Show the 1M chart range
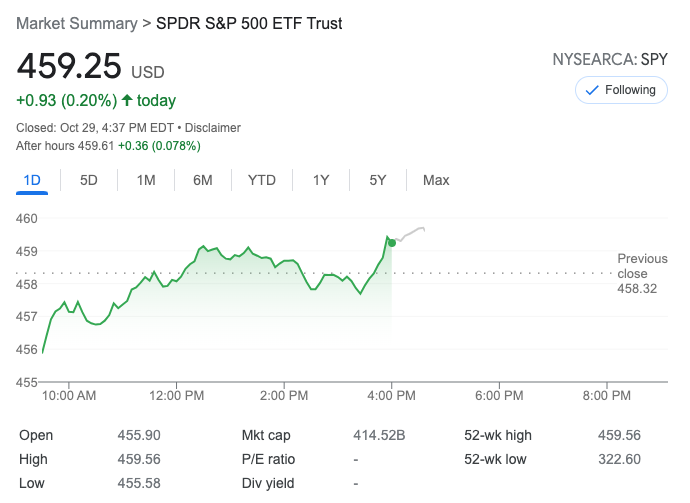The height and width of the screenshot is (503, 690). coord(146,180)
